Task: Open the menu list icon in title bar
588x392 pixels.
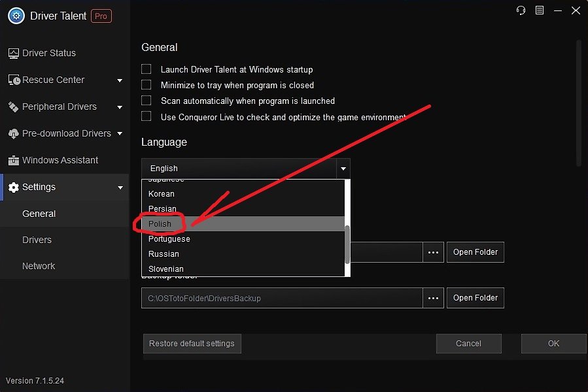Action: [539, 10]
